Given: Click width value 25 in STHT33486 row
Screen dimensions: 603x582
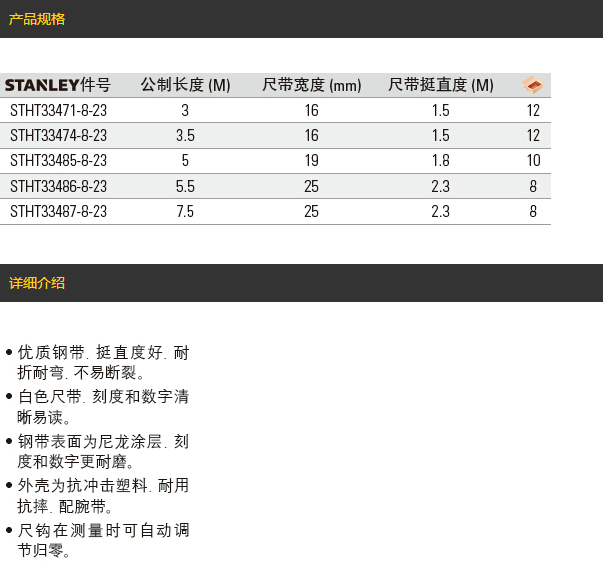Looking at the screenshot, I should click(x=311, y=186).
